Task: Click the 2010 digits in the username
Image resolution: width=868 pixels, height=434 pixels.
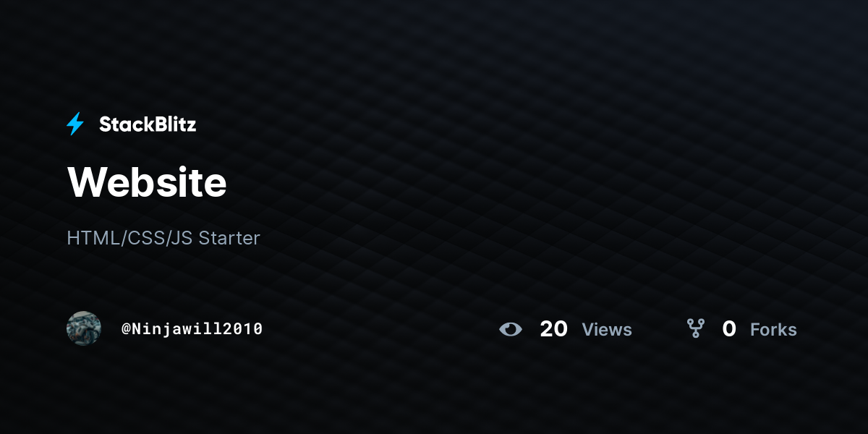Action: point(245,329)
